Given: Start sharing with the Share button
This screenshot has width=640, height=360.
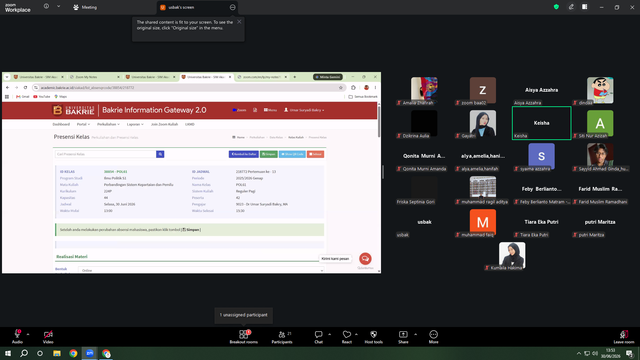Looking at the screenshot, I should [x=403, y=337].
